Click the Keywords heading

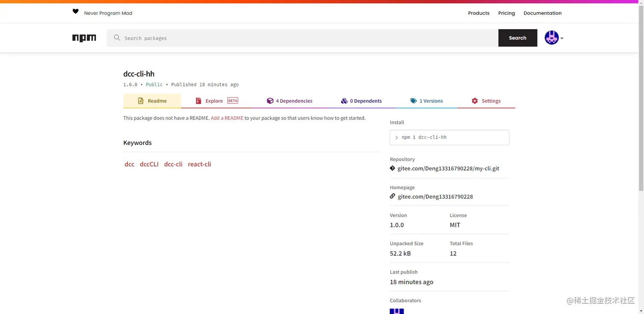tap(138, 143)
